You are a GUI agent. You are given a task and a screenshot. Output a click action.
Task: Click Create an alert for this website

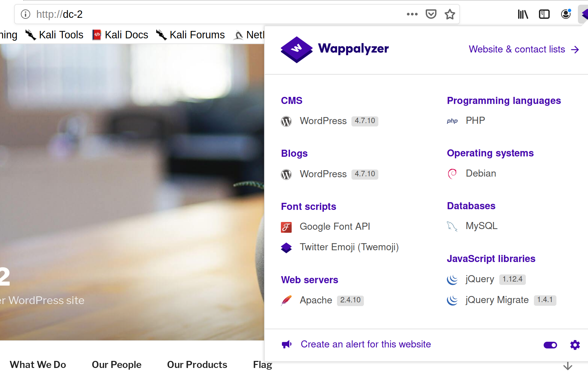[366, 344]
